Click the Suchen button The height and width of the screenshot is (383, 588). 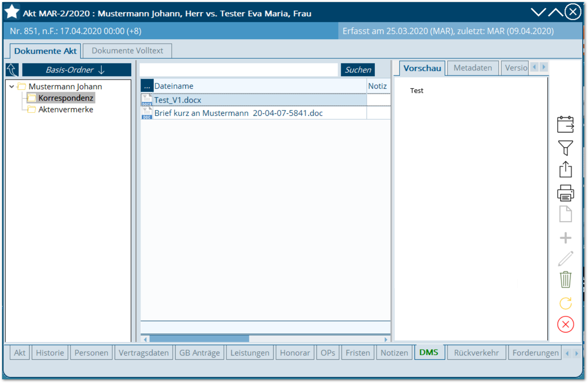tap(358, 70)
